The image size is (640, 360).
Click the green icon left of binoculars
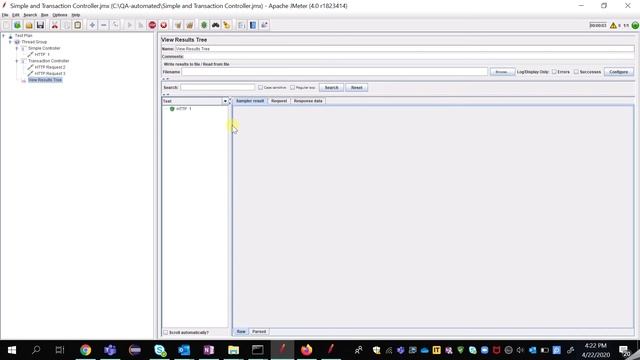pyautogui.click(x=204, y=25)
